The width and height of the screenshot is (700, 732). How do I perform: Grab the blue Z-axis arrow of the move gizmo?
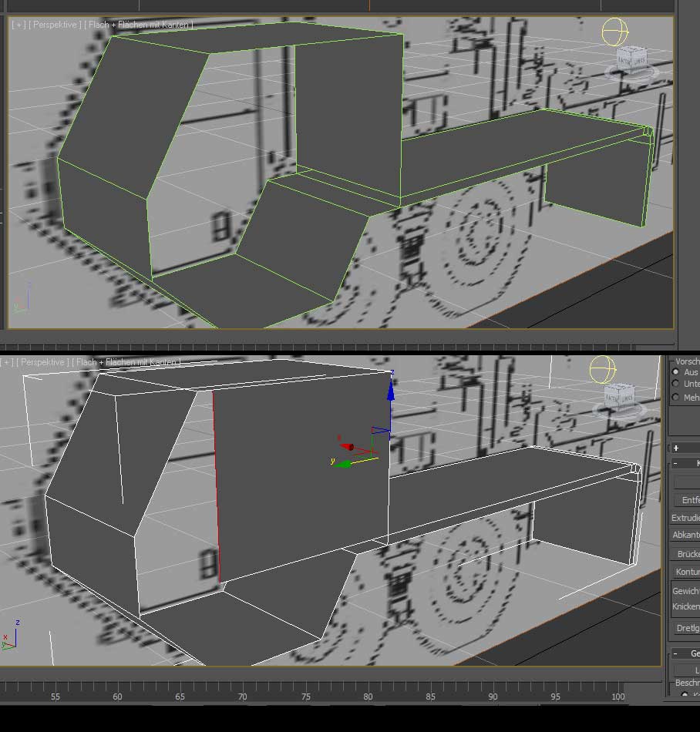pos(391,391)
